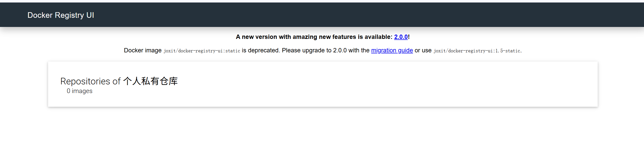The image size is (644, 152).
Task: Click the Docker Registry UI header title
Action: pos(61,15)
